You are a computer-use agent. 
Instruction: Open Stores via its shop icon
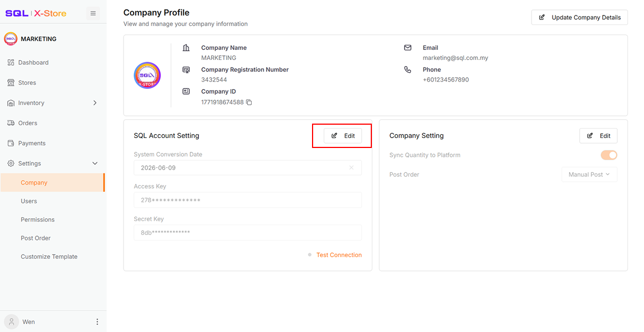[11, 83]
